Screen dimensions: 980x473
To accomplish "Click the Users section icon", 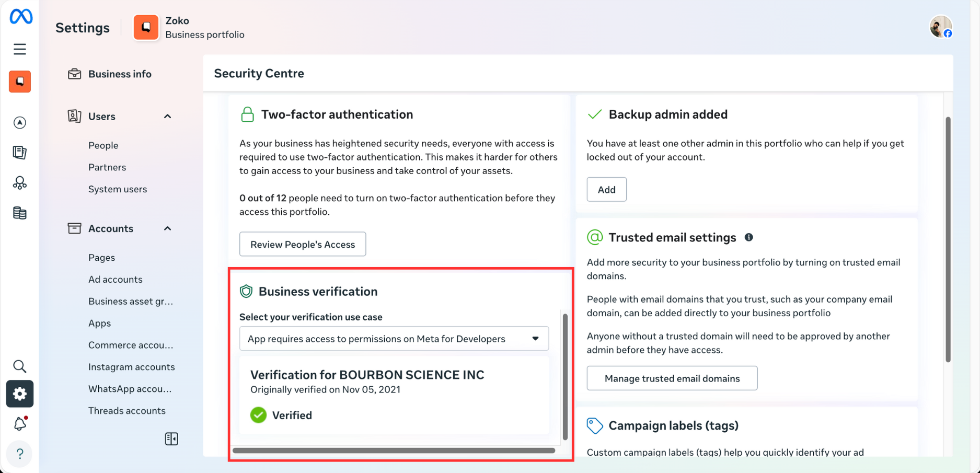I will [x=74, y=116].
